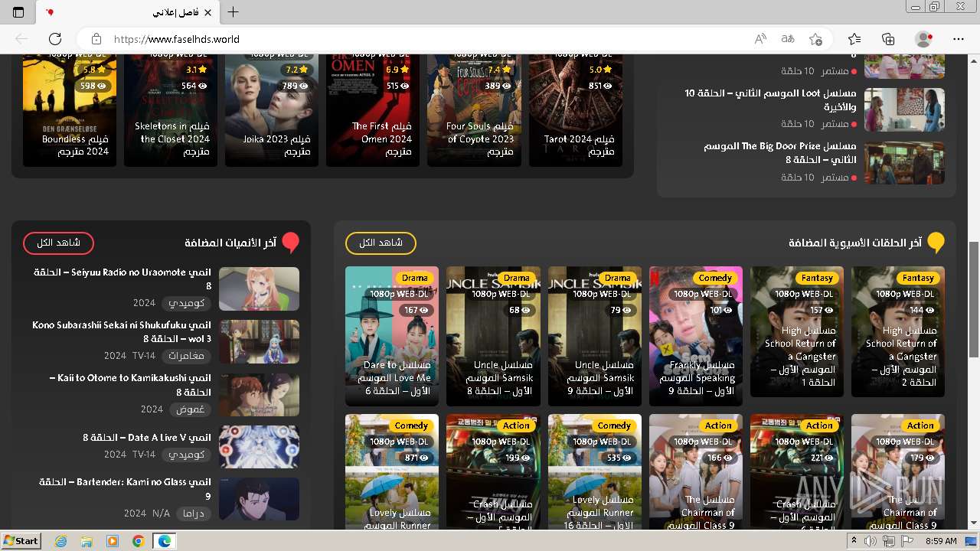Open volume control in system tray
The width and height of the screenshot is (980, 551).
(871, 541)
